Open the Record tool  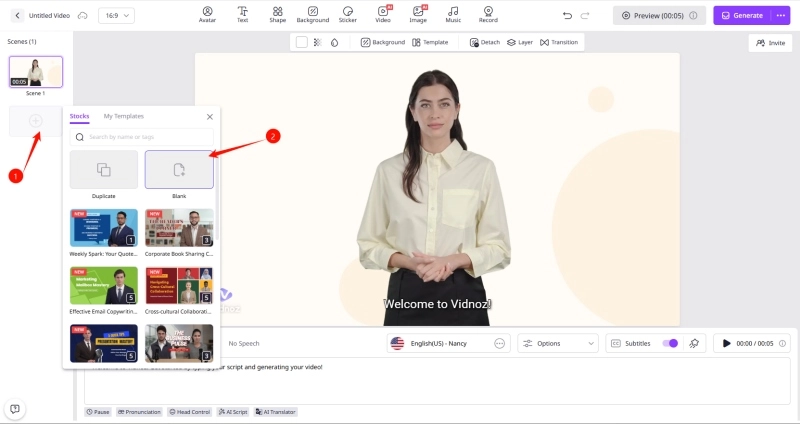[488, 15]
